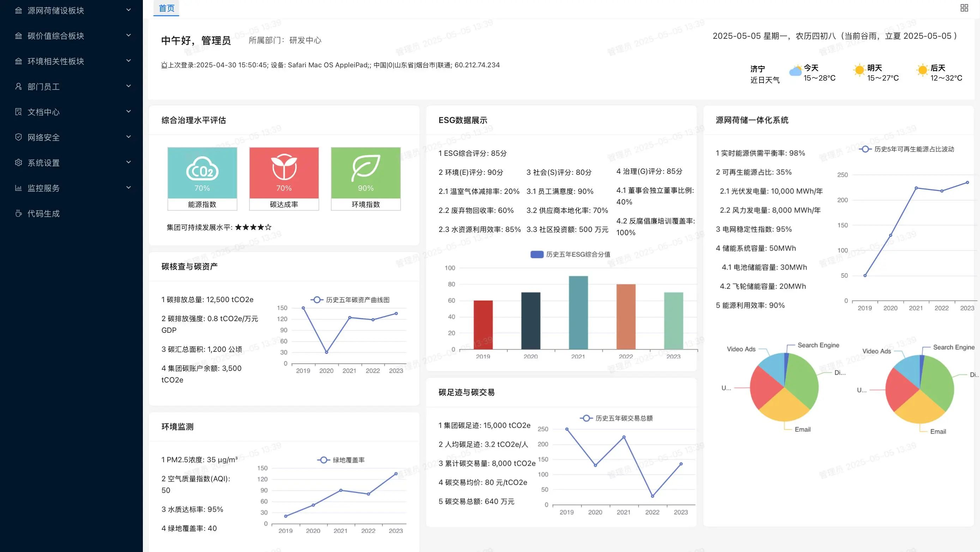Click the CO2 cloud energy index icon
The height and width of the screenshot is (552, 980).
tap(202, 168)
